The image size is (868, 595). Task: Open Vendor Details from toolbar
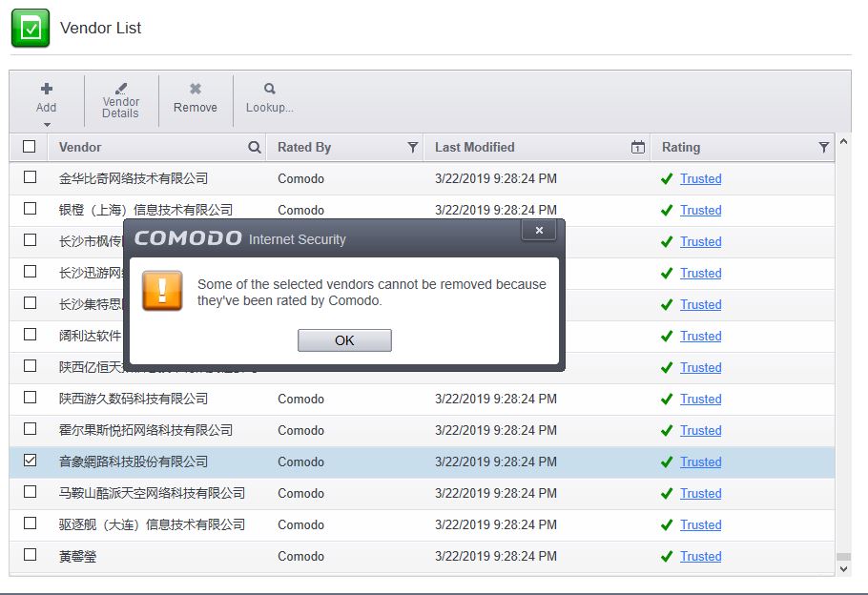click(x=121, y=101)
